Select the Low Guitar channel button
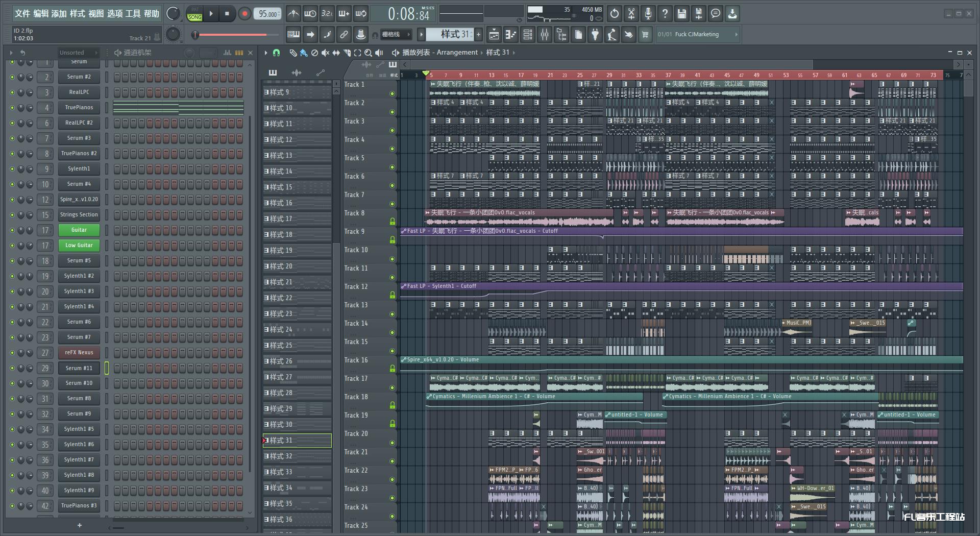The image size is (980, 536). (x=79, y=246)
